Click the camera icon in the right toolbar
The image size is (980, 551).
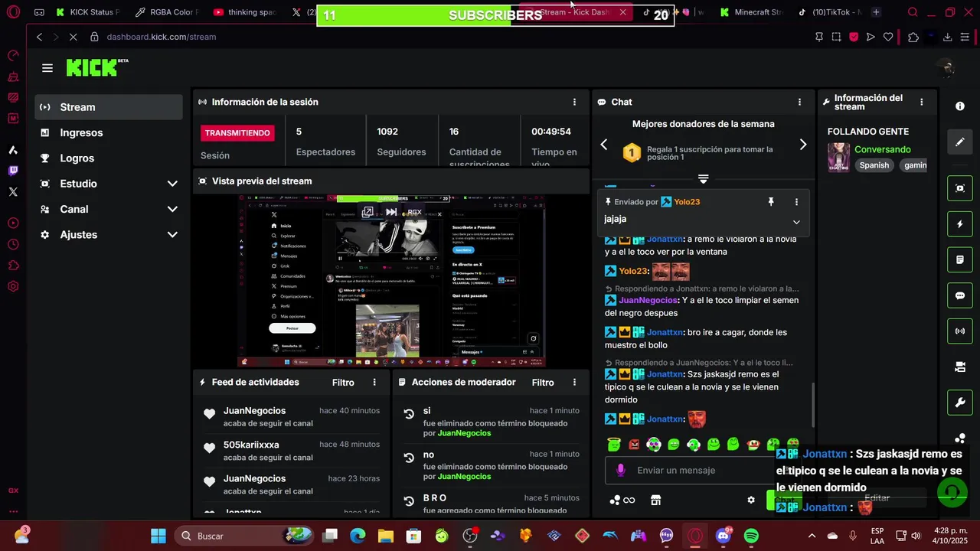(x=960, y=367)
